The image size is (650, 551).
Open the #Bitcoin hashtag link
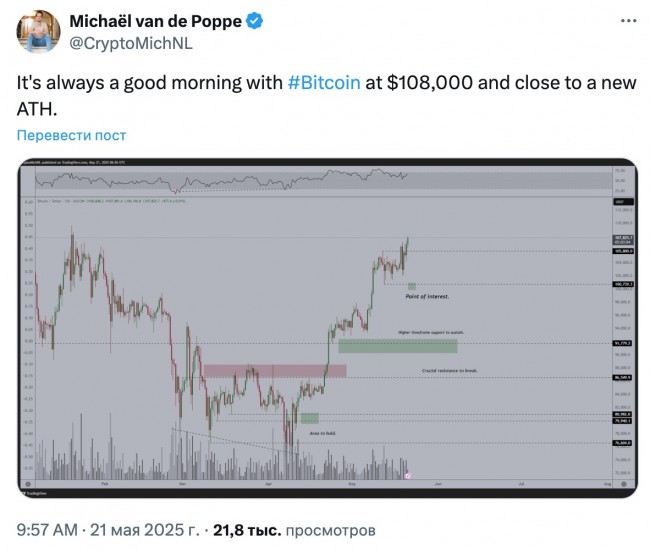point(324,83)
